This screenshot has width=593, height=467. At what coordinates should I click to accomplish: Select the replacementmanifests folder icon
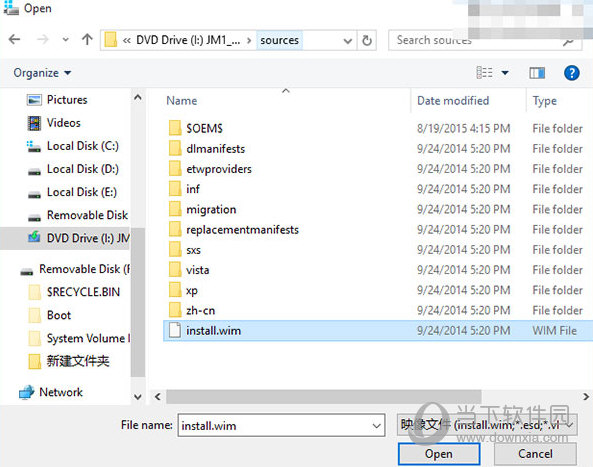[x=175, y=230]
